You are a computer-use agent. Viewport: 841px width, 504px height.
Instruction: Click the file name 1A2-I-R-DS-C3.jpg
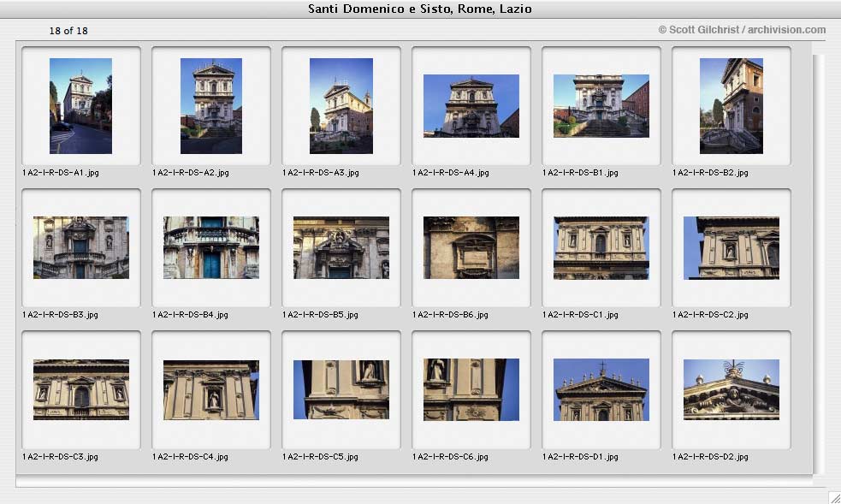pyautogui.click(x=60, y=457)
